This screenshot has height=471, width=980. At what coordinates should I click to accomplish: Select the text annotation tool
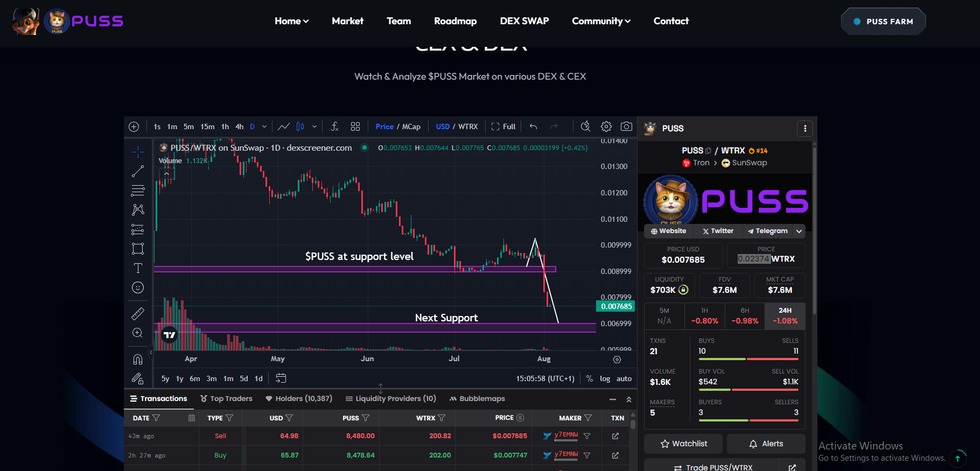138,268
